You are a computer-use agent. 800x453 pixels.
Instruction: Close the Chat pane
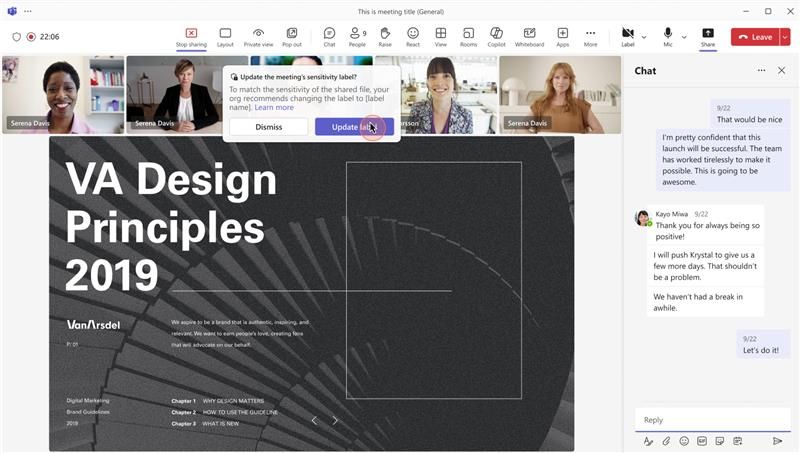point(782,70)
